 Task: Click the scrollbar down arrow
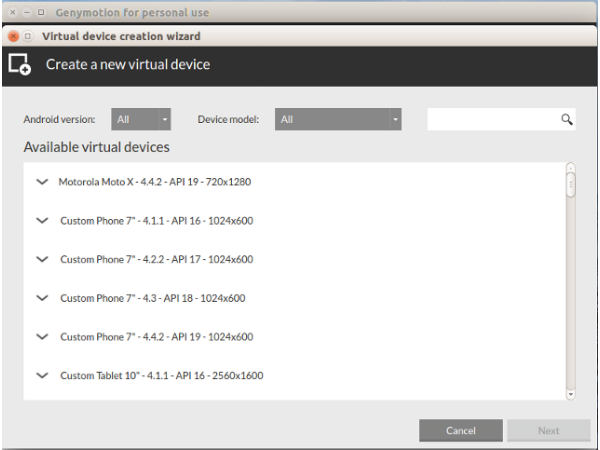pos(571,395)
